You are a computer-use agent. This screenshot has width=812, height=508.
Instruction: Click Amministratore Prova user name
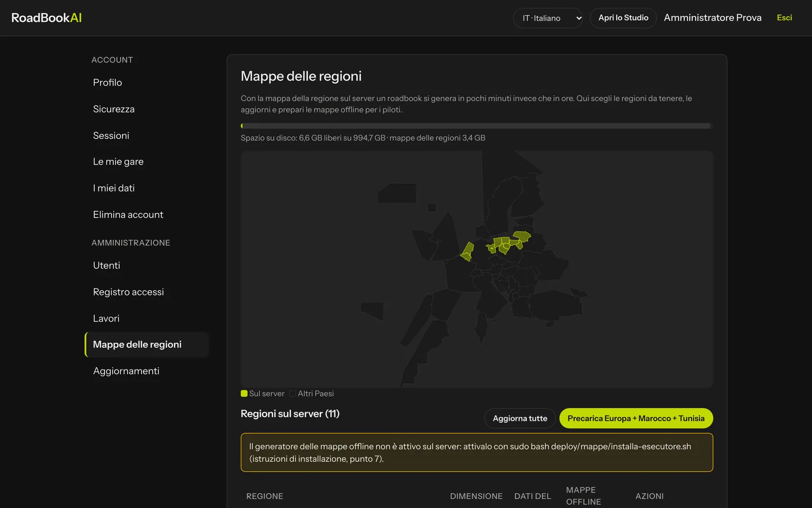pyautogui.click(x=713, y=18)
